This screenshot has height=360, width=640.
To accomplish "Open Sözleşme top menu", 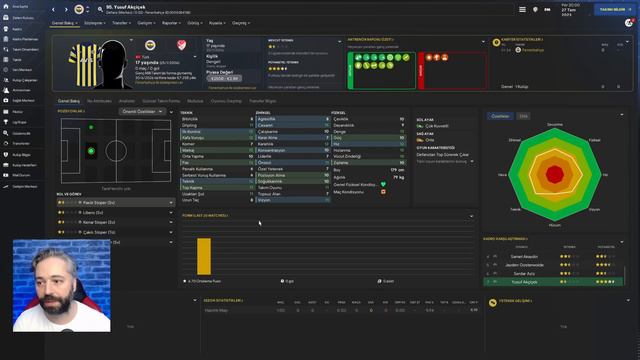I will (95, 23).
